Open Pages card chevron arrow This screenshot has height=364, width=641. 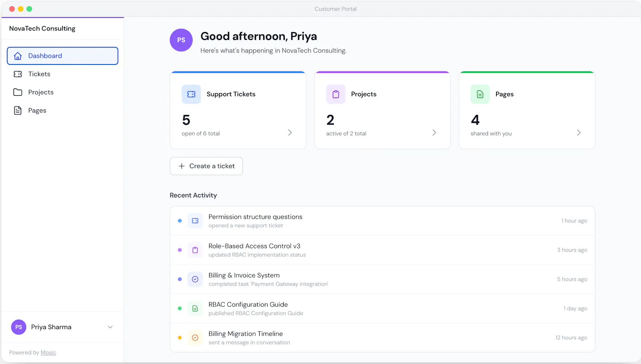(579, 133)
